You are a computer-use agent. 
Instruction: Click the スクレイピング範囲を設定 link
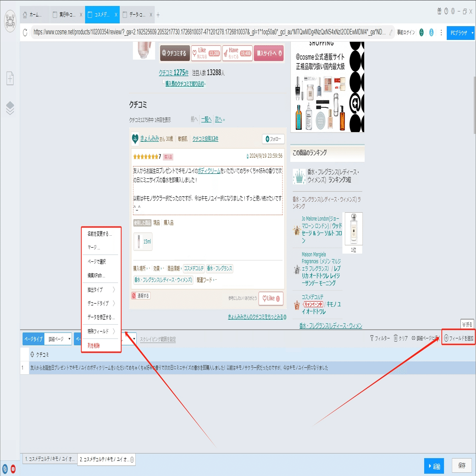[x=158, y=339]
